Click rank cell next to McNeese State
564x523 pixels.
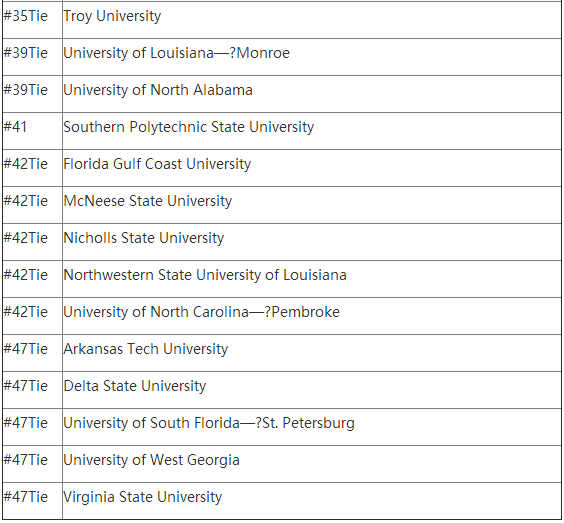coord(32,205)
